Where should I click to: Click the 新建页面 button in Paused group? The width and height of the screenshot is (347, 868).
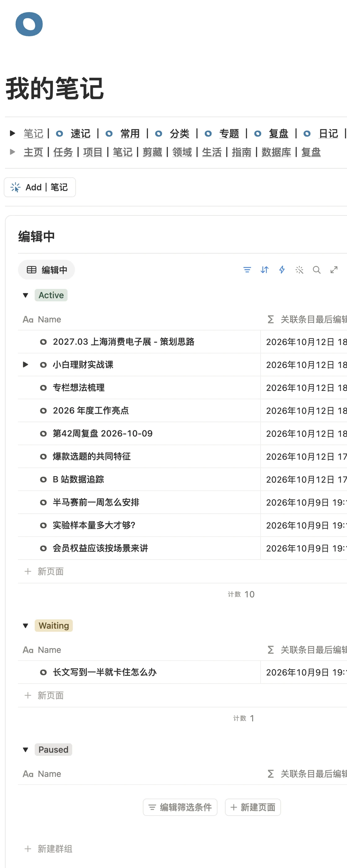click(253, 808)
